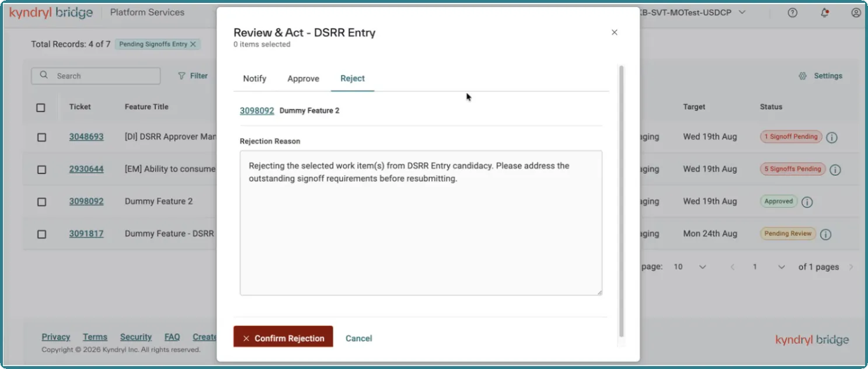Screen dimensions: 868x369
Task: Go to the next page arrow
Action: click(x=851, y=267)
